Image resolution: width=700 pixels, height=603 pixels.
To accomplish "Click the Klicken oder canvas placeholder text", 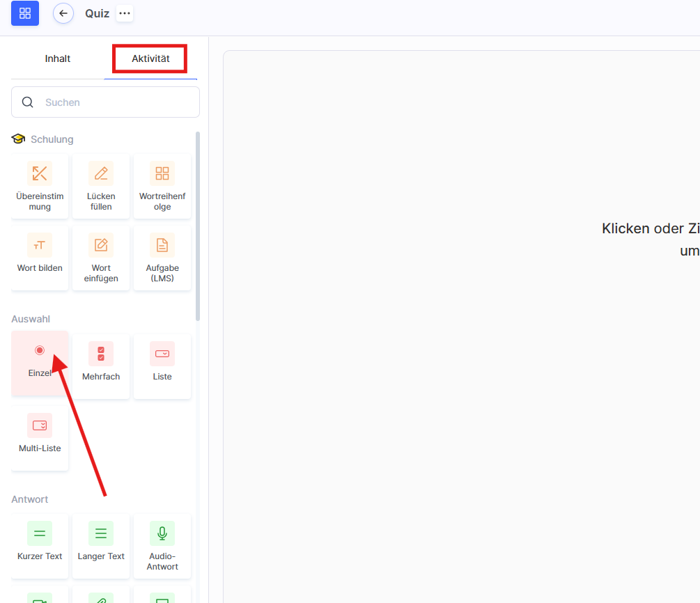I will 651,240.
